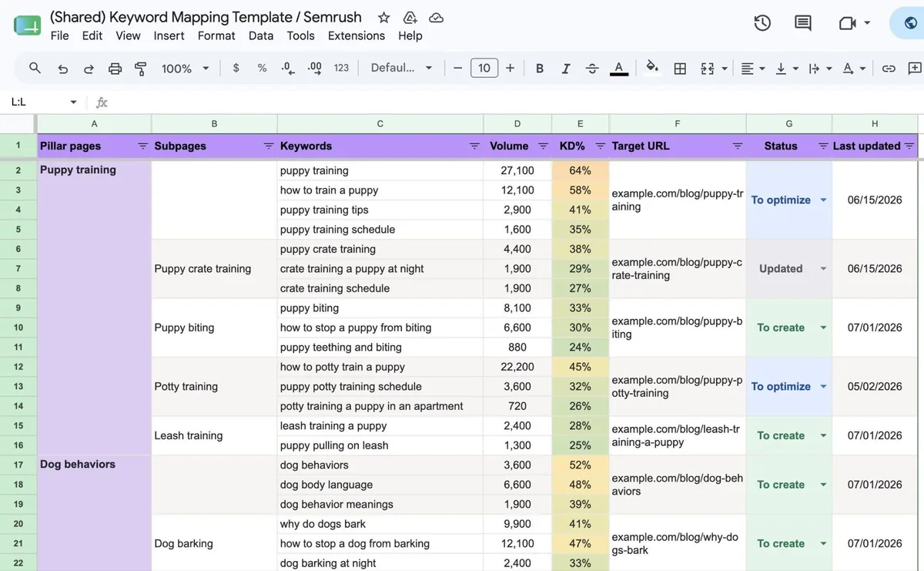Insert link from the toolbar
The height and width of the screenshot is (571, 924).
tap(889, 69)
